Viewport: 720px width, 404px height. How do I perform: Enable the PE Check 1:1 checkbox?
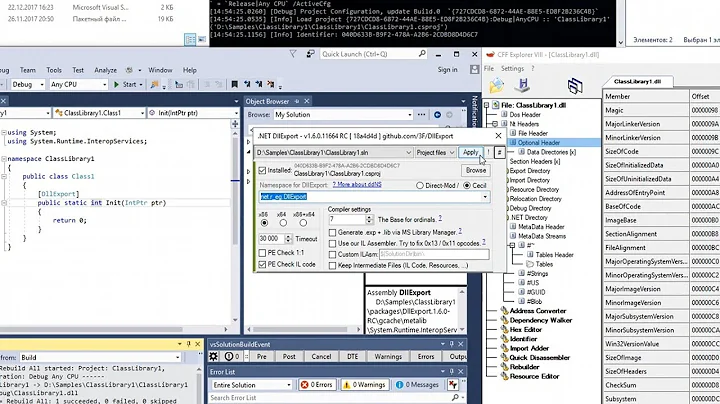262,252
